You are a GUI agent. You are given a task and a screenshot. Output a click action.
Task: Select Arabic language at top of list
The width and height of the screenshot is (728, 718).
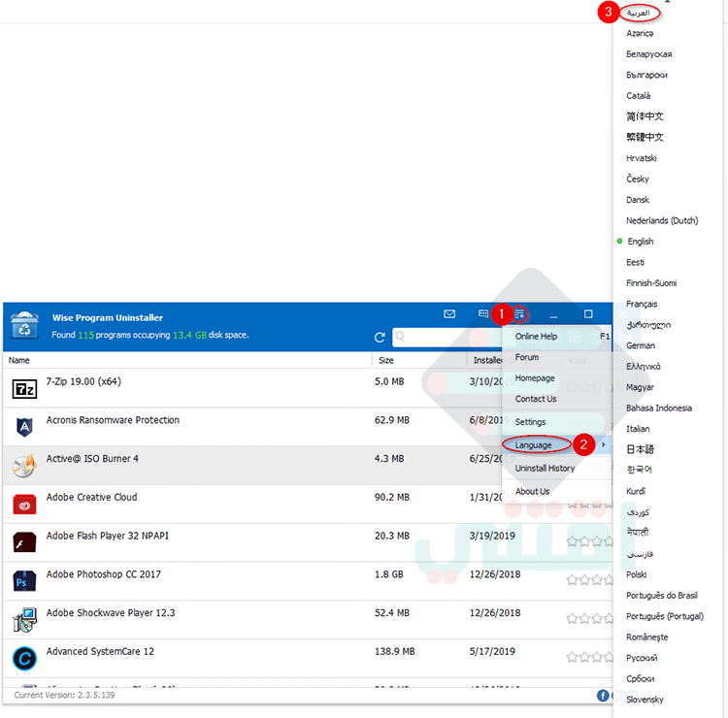coord(639,13)
